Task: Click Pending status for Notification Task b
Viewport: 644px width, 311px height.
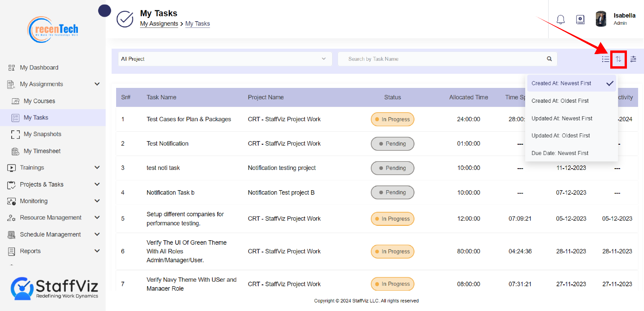Action: pos(392,192)
